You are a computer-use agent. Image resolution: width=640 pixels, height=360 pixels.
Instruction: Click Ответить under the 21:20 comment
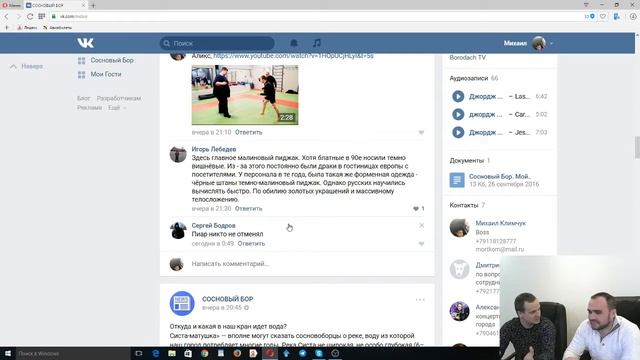click(x=249, y=209)
